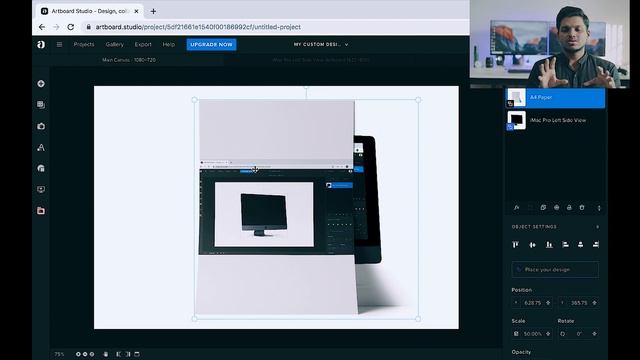Open the shapes tool in left sidebar
The width and height of the screenshot is (640, 360).
[x=41, y=168]
